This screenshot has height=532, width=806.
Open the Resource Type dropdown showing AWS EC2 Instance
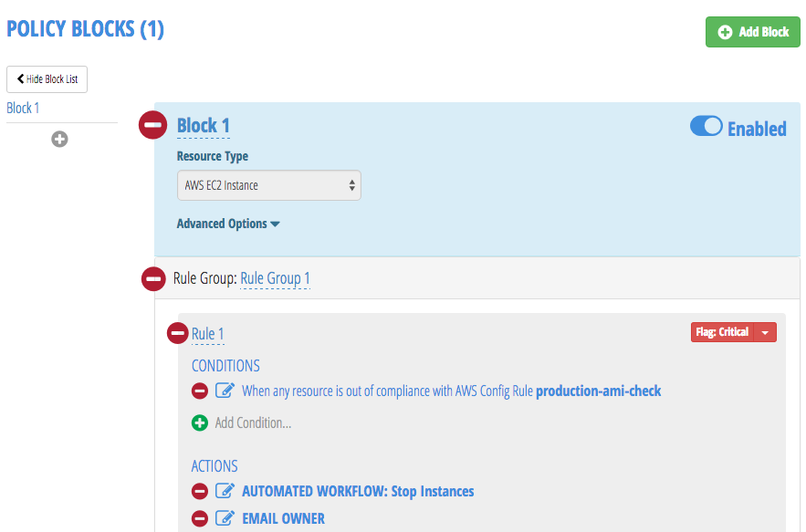click(268, 184)
